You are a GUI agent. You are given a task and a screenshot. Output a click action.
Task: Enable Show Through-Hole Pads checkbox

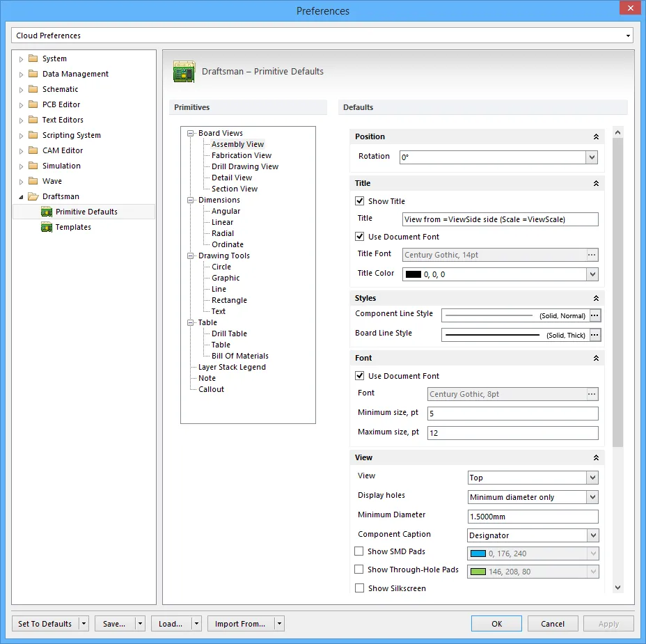point(359,570)
